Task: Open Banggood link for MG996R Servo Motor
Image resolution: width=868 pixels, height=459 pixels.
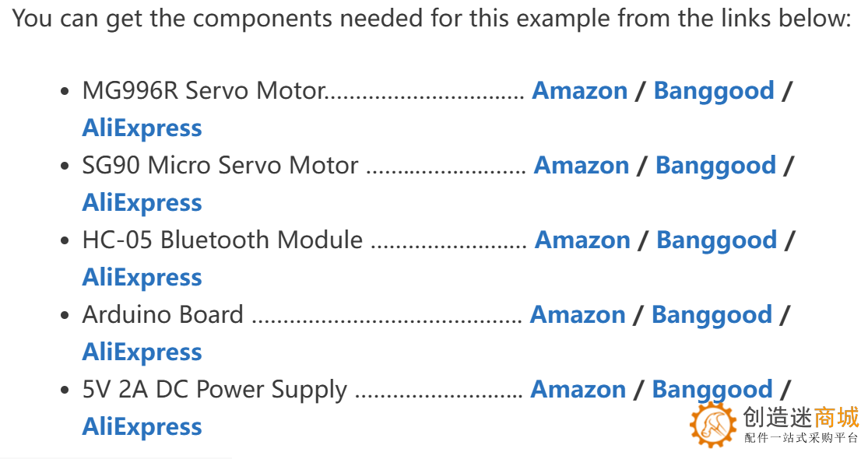Action: pos(713,91)
